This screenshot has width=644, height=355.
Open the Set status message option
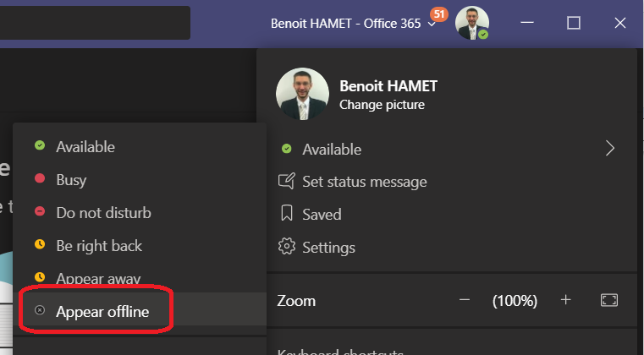click(x=364, y=182)
